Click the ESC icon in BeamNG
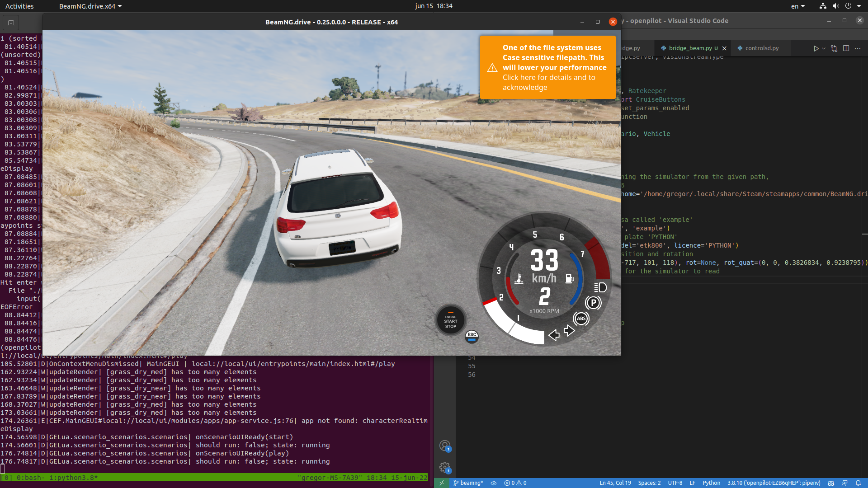 [472, 336]
